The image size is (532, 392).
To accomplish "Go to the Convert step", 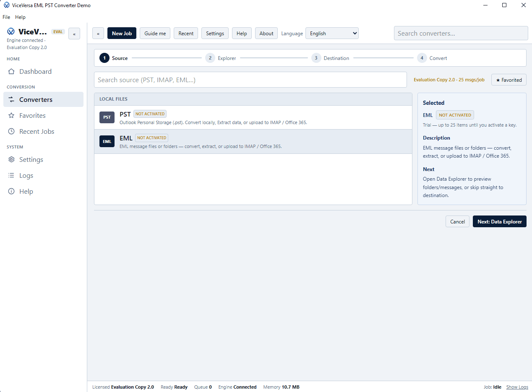I will 432,58.
